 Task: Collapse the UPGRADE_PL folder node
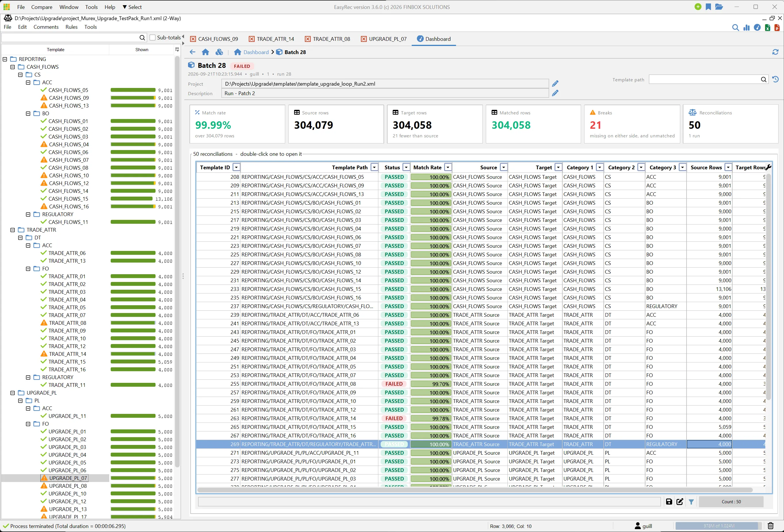(12, 393)
